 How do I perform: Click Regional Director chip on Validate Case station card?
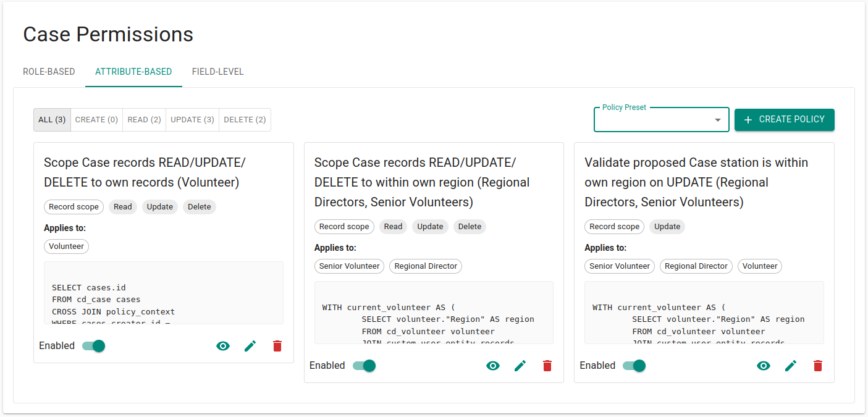pos(696,266)
